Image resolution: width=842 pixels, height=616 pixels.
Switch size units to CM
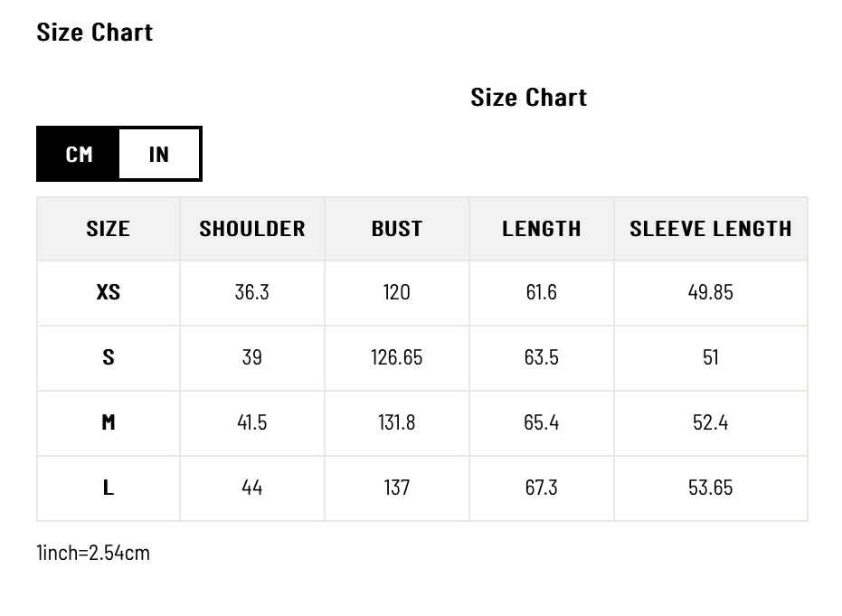tap(80, 155)
